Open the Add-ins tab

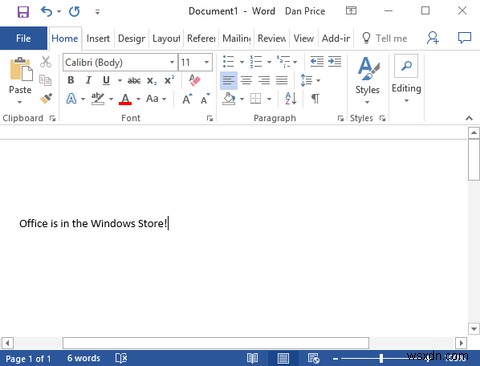(x=336, y=38)
